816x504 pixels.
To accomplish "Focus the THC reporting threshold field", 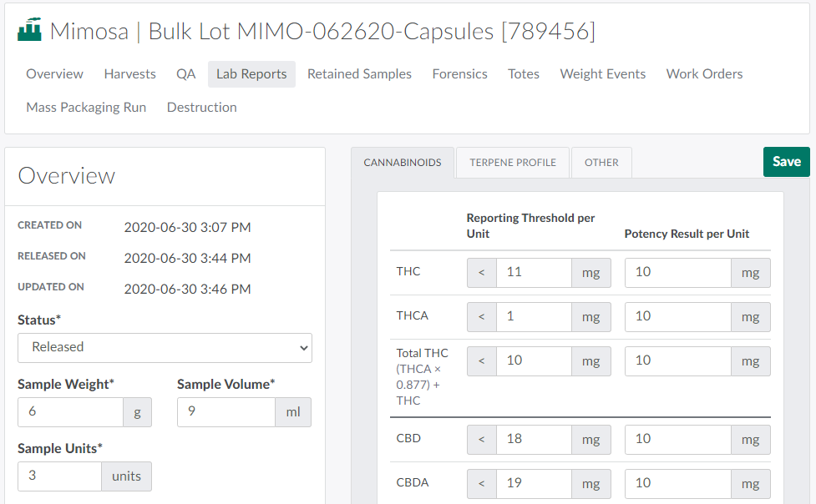I will 533,273.
